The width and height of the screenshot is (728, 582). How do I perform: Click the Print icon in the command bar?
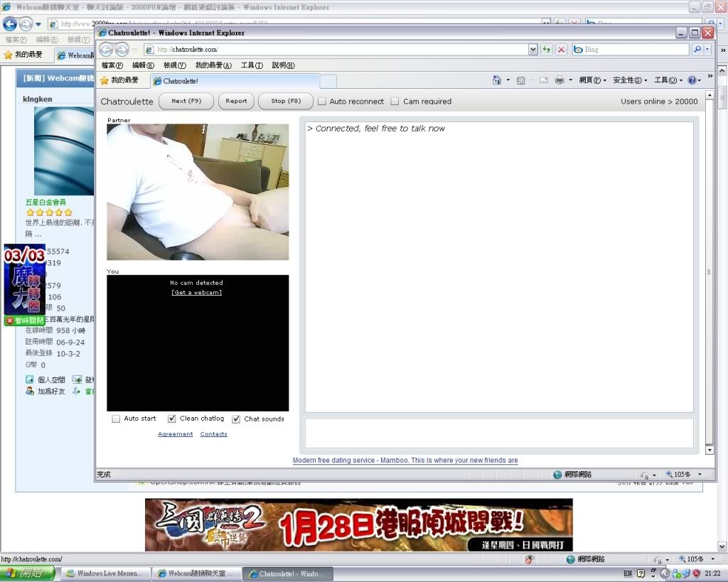[x=560, y=80]
